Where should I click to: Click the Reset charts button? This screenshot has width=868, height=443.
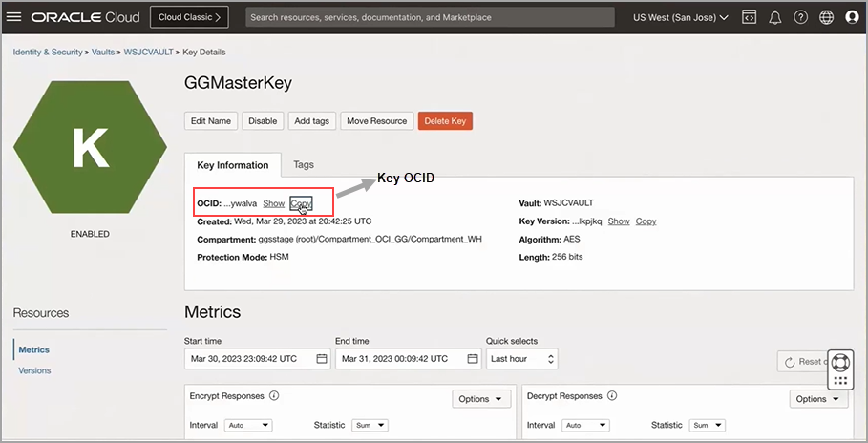(806, 362)
